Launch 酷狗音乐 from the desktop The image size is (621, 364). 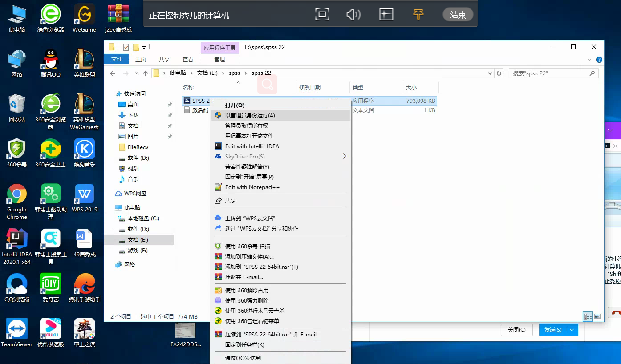pyautogui.click(x=84, y=153)
